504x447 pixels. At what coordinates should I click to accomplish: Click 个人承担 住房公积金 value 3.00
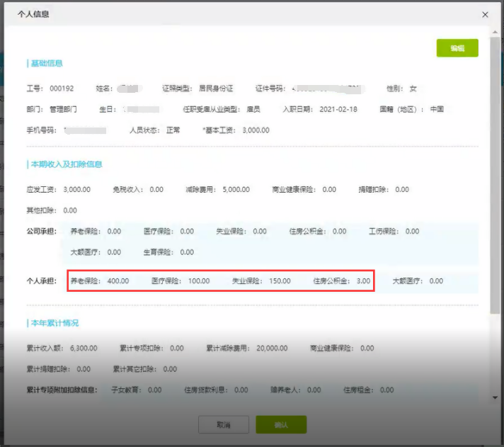[362, 281]
